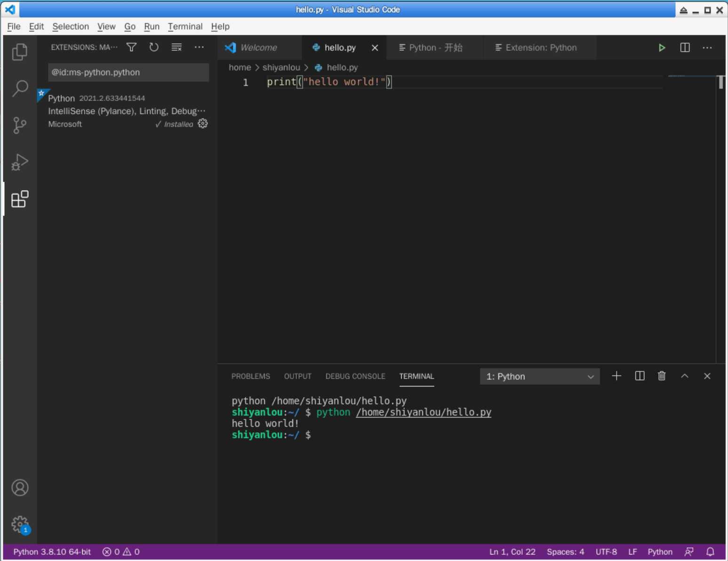
Task: Close the hello.py tab
Action: (x=375, y=48)
